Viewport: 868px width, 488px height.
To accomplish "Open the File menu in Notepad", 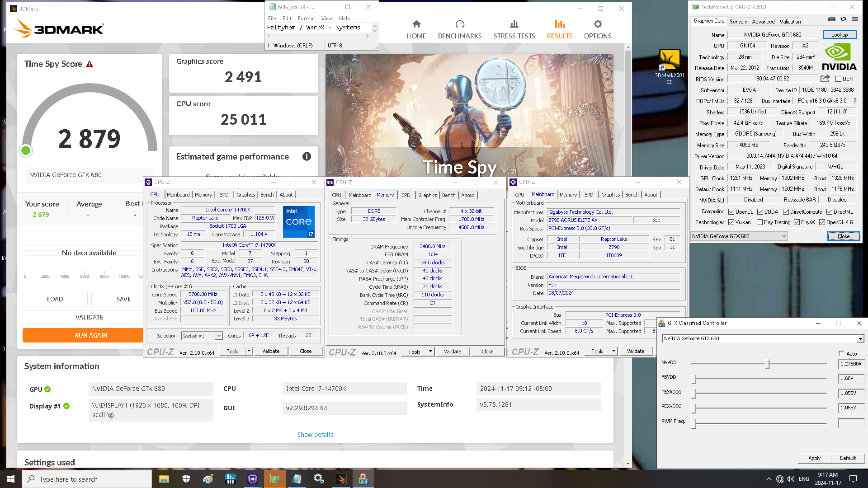I will [272, 19].
